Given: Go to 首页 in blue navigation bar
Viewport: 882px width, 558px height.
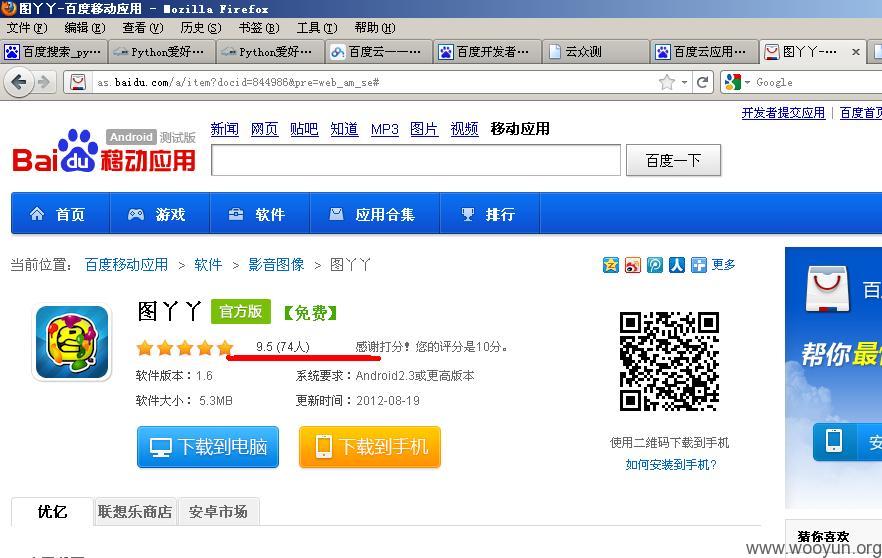Looking at the screenshot, I should [x=60, y=214].
